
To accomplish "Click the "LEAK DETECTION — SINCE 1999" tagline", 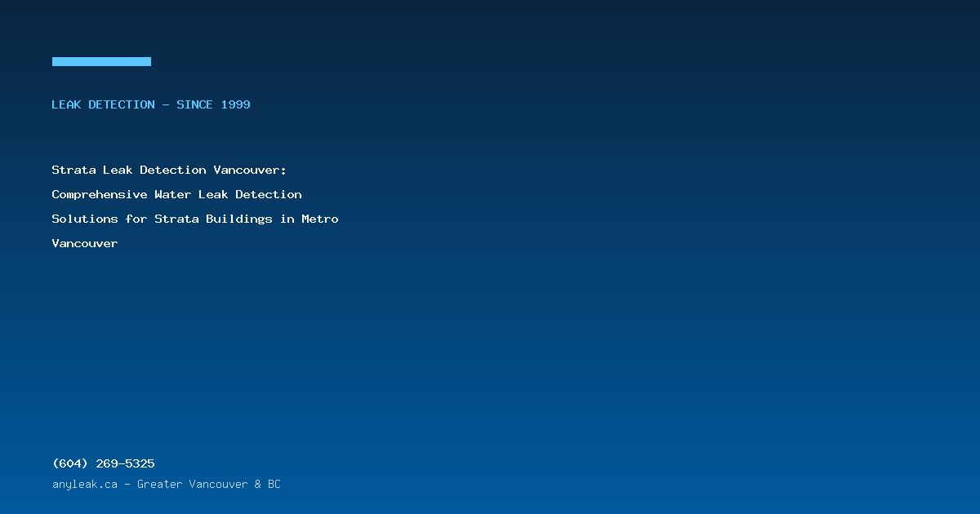I will (151, 104).
